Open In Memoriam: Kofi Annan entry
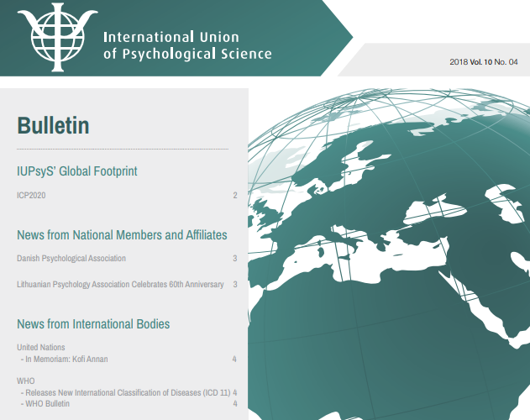The image size is (530, 420). [x=64, y=360]
